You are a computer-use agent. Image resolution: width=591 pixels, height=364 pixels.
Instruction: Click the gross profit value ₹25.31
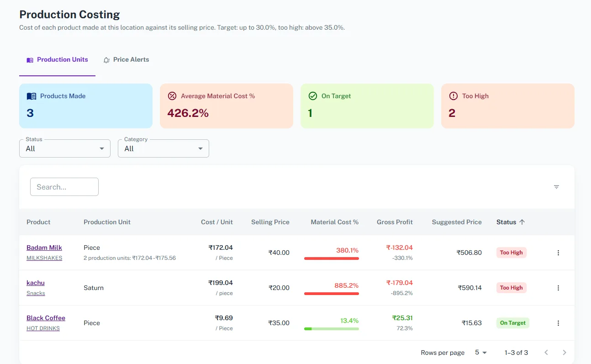point(402,318)
